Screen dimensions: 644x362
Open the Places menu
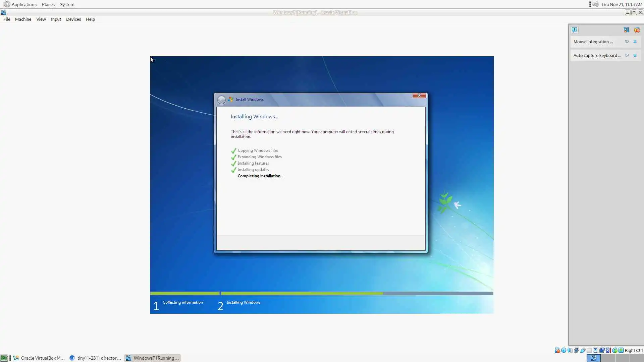point(48,4)
